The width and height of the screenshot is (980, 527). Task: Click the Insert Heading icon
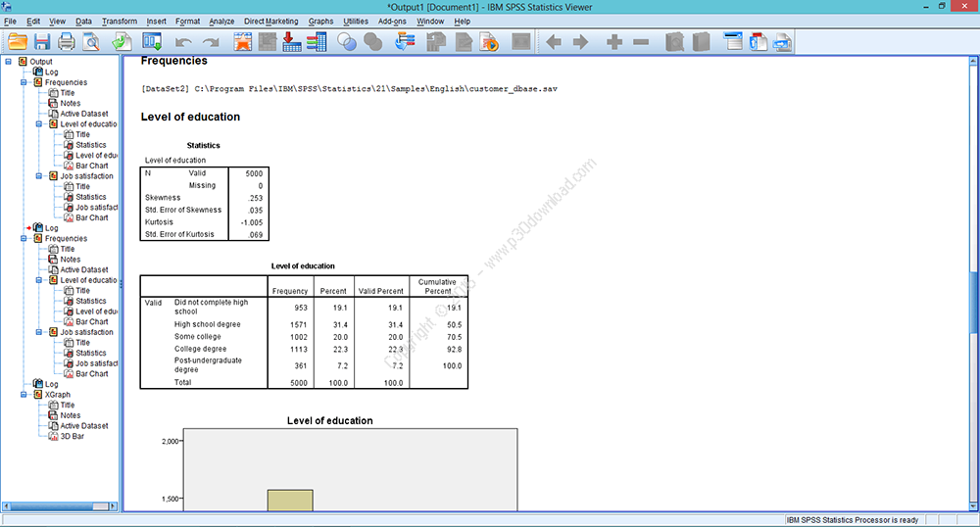(x=732, y=42)
